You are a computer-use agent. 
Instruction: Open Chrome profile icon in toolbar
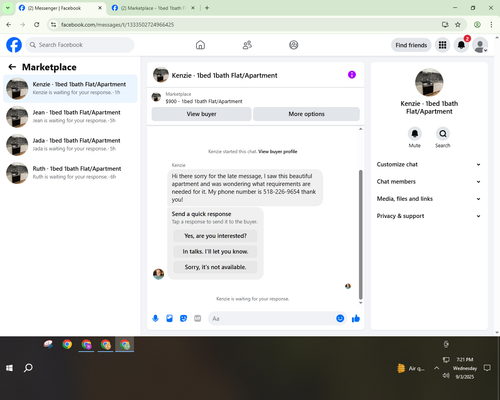coord(477,25)
